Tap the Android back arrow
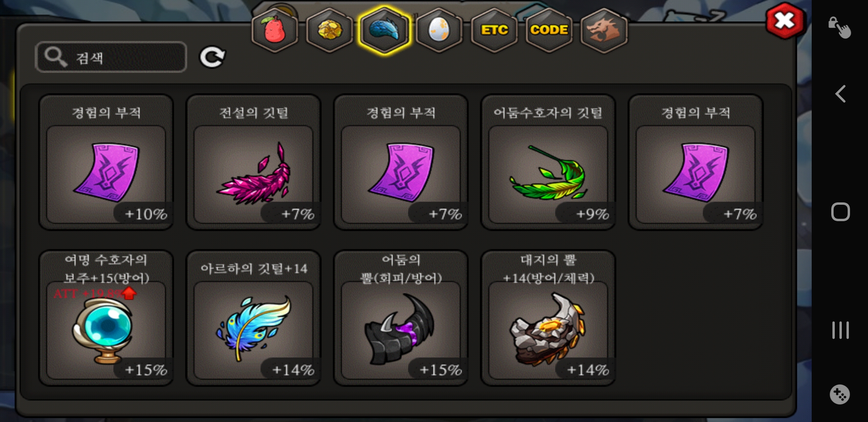The height and width of the screenshot is (422, 868). [840, 94]
